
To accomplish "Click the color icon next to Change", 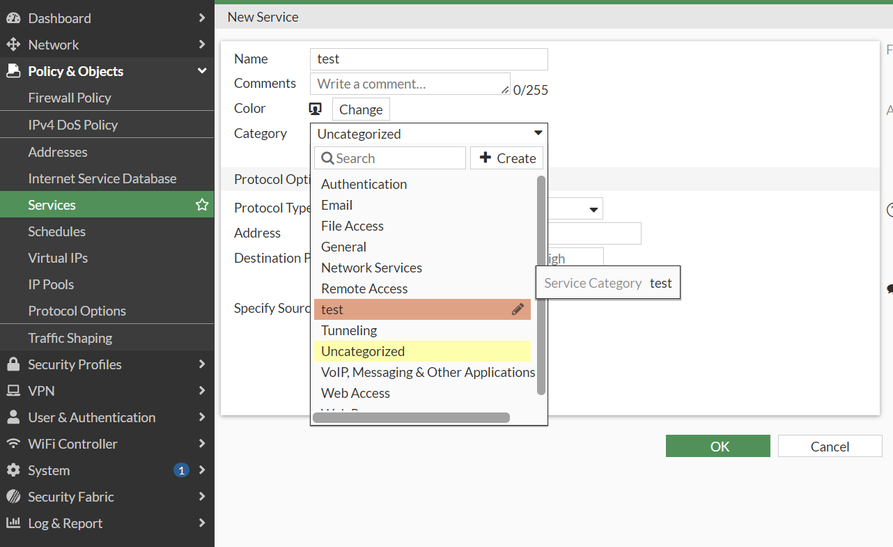I will tap(316, 109).
